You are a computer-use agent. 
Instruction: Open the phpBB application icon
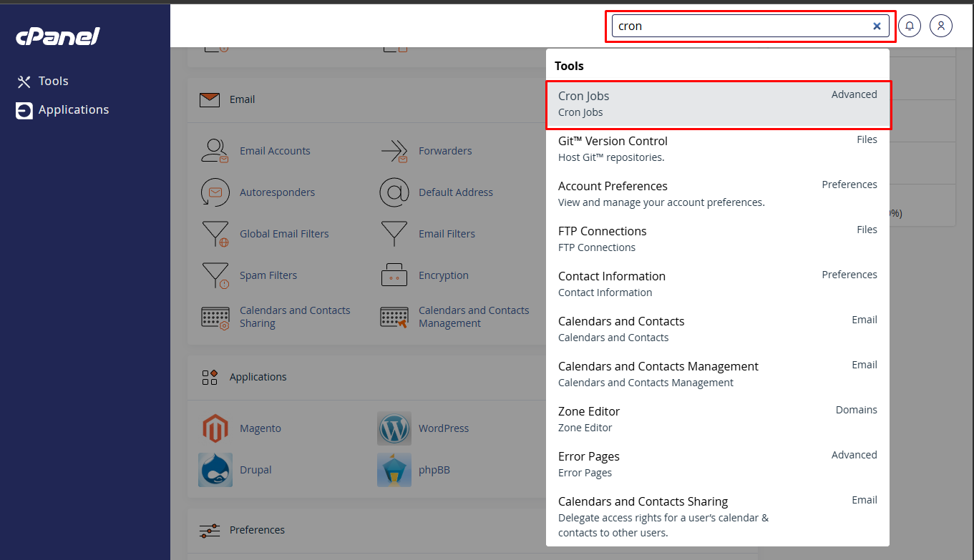coord(394,470)
